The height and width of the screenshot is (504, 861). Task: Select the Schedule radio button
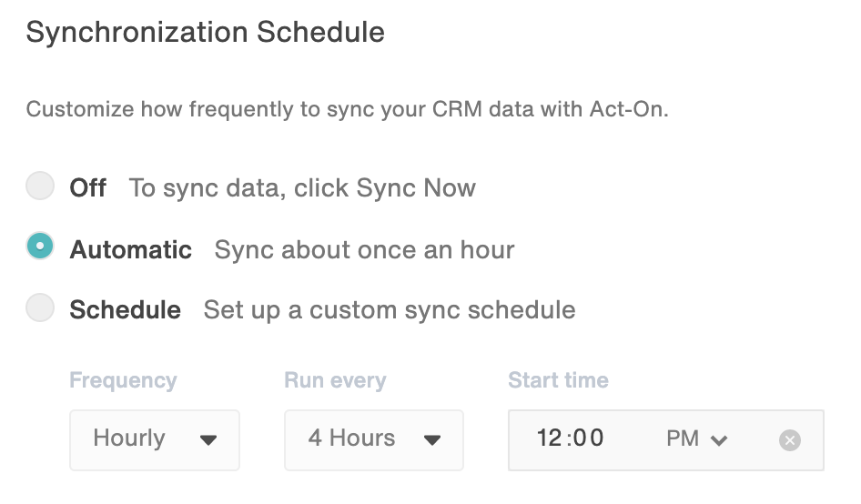pos(40,307)
